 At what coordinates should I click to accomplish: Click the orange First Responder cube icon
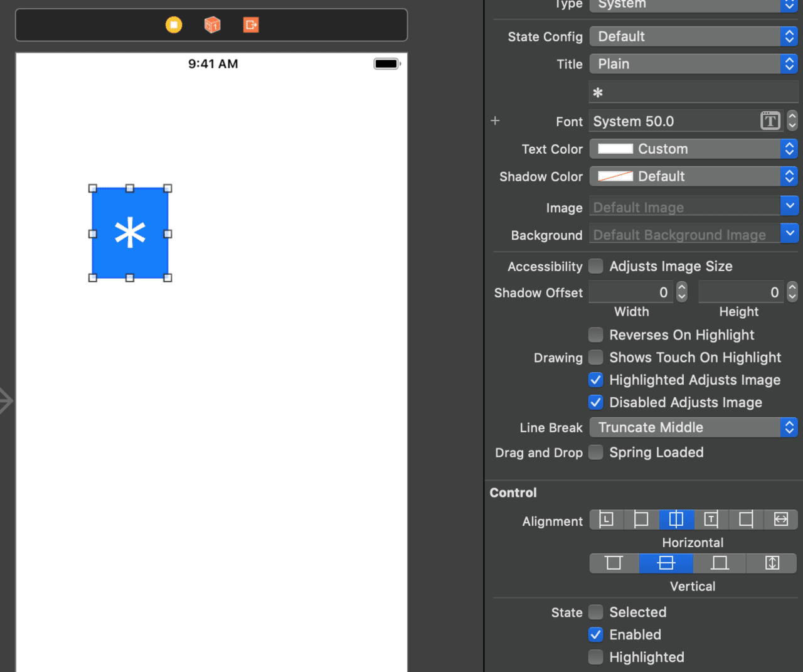click(x=213, y=24)
